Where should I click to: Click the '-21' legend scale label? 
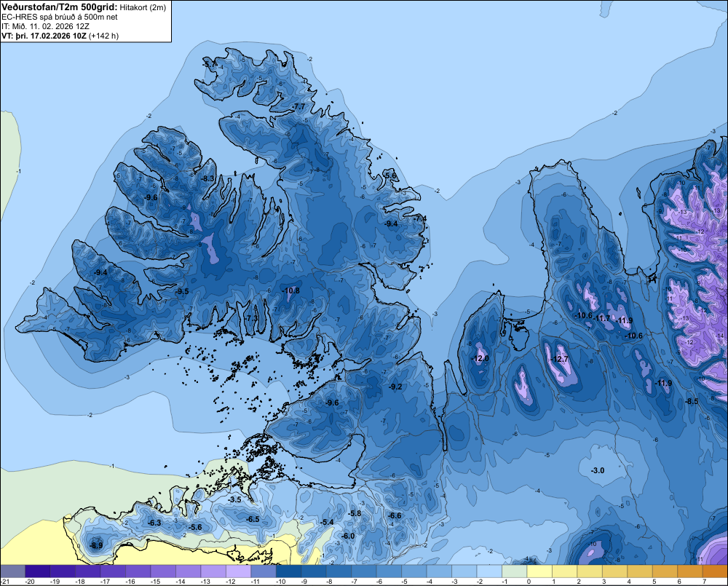click(x=5, y=582)
